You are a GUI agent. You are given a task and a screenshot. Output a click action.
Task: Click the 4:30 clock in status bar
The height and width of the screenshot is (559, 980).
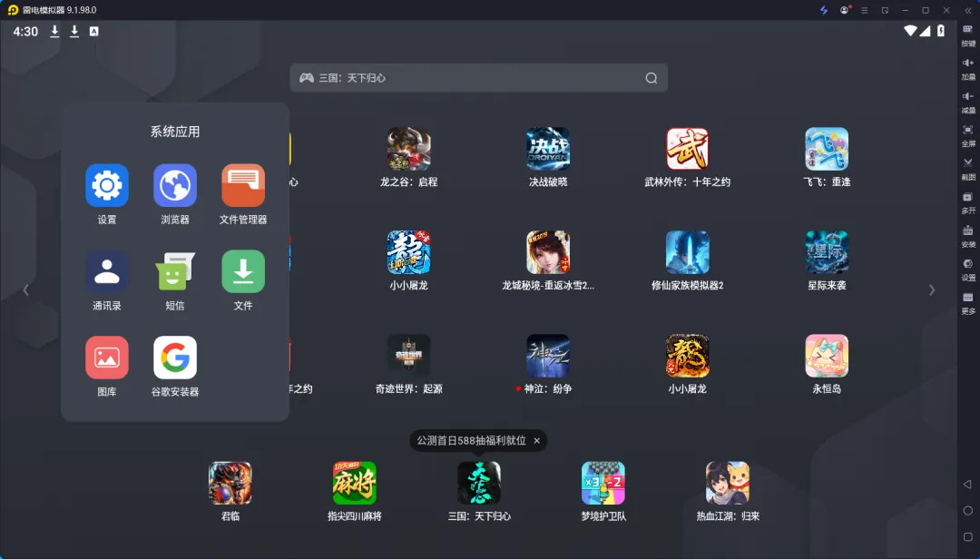pyautogui.click(x=25, y=31)
